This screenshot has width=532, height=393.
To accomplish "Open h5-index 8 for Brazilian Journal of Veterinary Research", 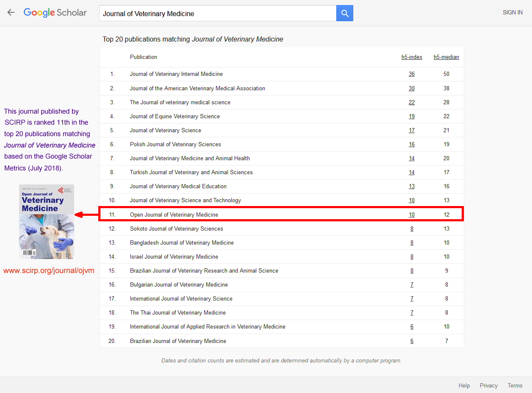I will [412, 271].
